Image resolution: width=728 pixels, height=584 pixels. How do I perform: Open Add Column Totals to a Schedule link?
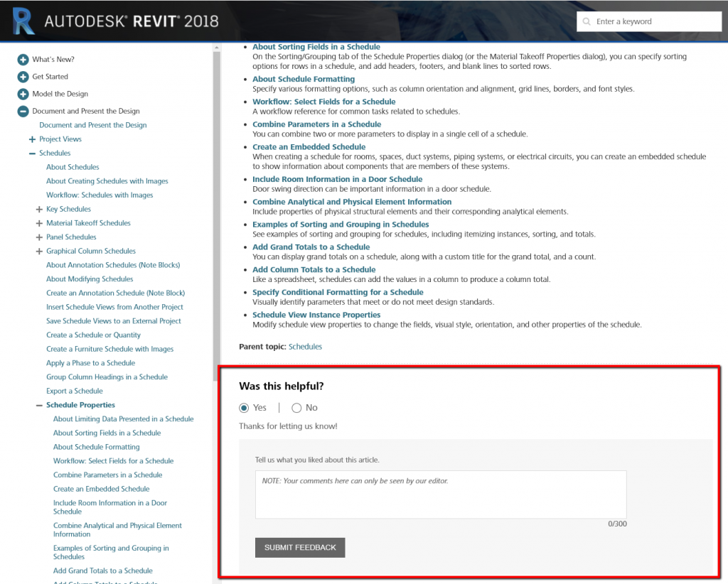point(314,270)
